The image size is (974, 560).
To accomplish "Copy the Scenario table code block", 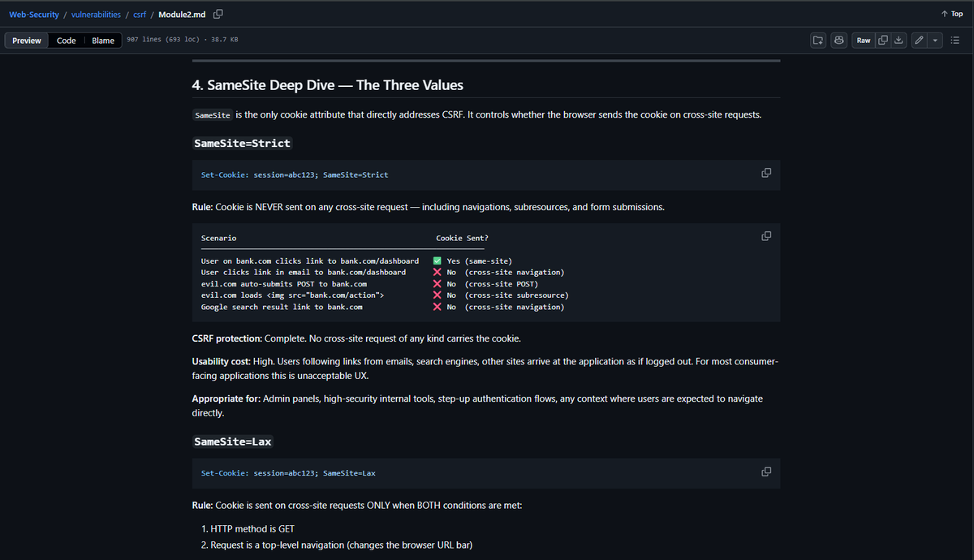I will tap(765, 237).
